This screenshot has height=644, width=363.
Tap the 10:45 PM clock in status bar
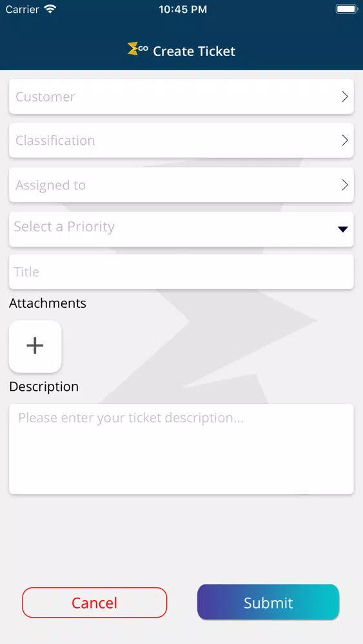pyautogui.click(x=182, y=10)
